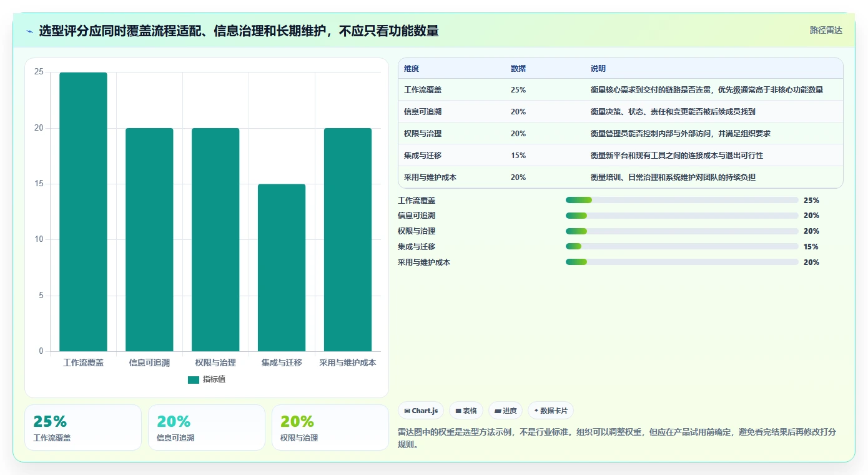The width and height of the screenshot is (868, 475).
Task: Click the 信息可追溯 progress bar
Action: coord(682,216)
